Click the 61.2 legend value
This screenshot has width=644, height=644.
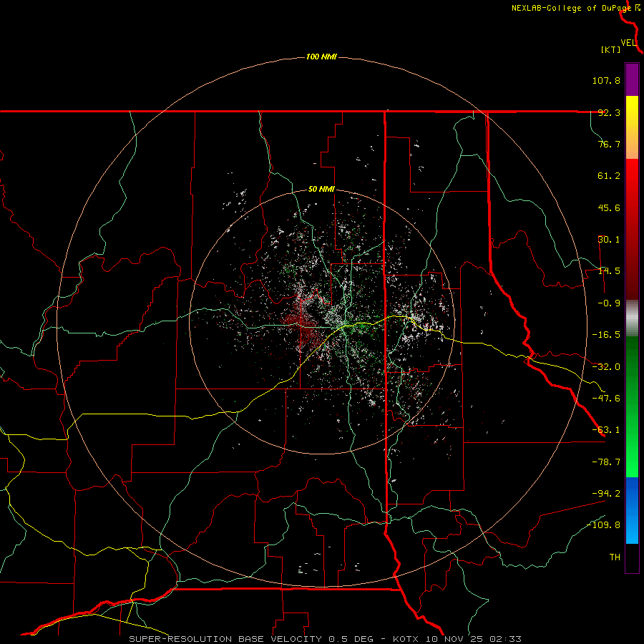(x=609, y=176)
